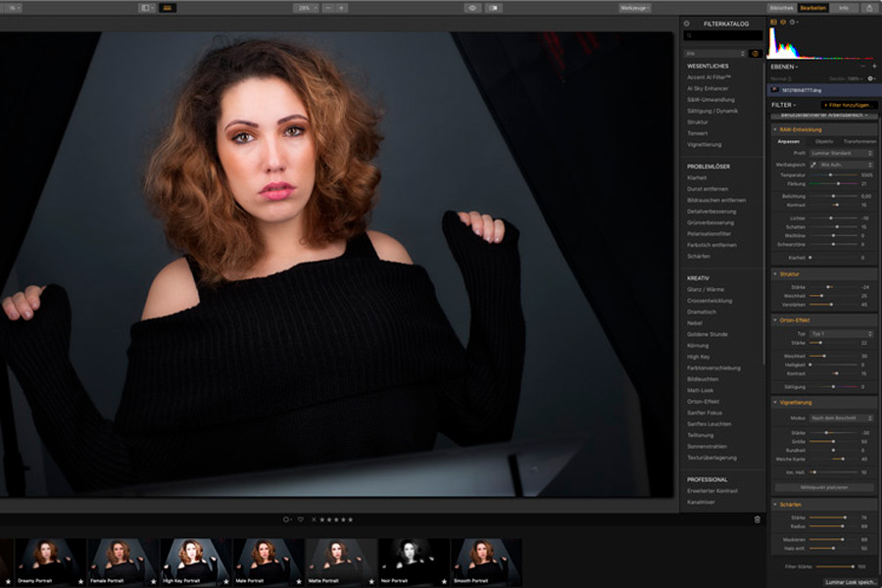
Task: Open the Werkzeuge dropdown menu
Action: [634, 8]
